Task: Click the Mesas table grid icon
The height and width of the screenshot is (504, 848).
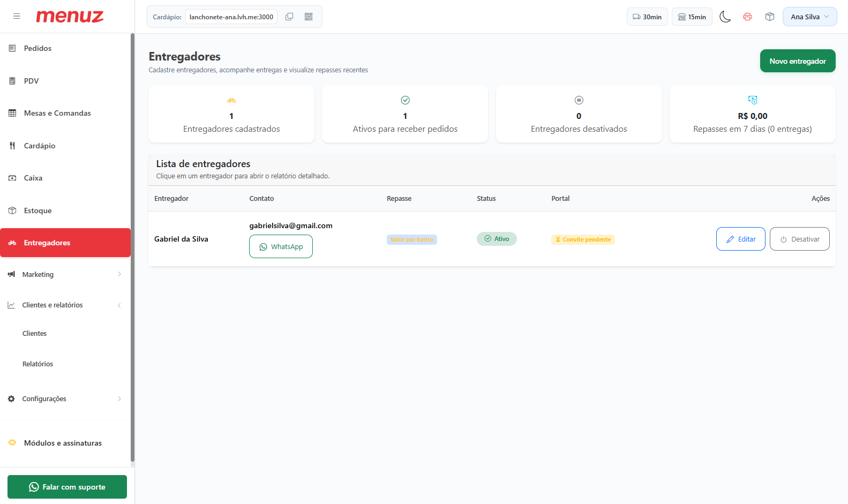Action: pyautogui.click(x=12, y=113)
